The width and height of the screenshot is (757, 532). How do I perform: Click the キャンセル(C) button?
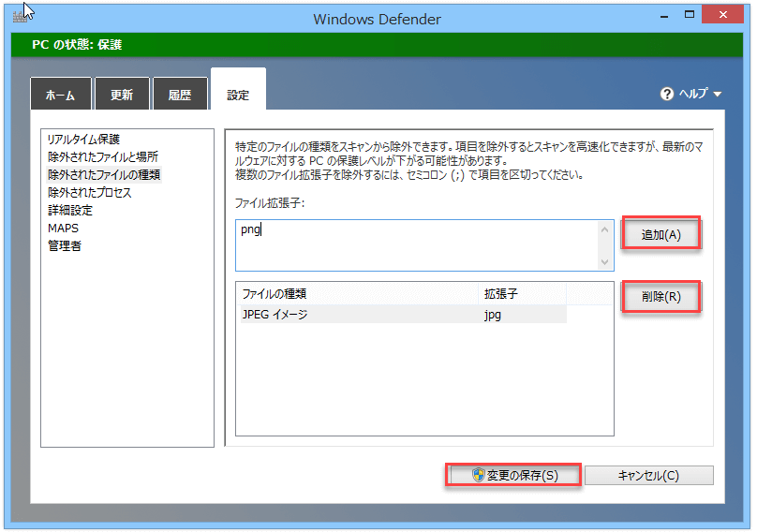coord(649,476)
